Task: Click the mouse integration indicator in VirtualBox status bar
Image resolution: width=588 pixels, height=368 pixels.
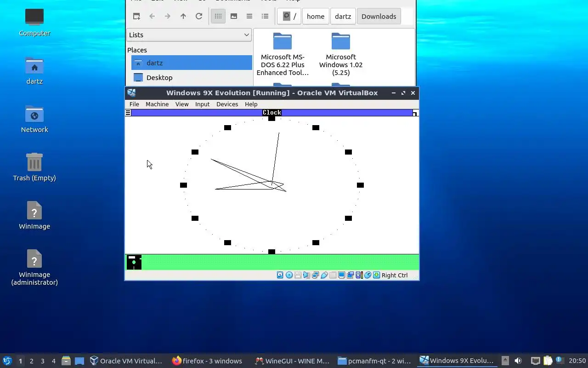Action: click(x=368, y=275)
